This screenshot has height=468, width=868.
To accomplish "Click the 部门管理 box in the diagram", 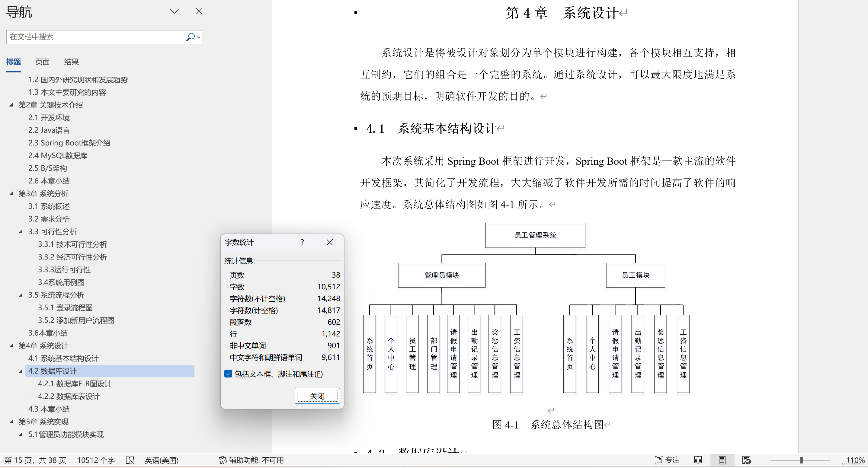I will (434, 354).
